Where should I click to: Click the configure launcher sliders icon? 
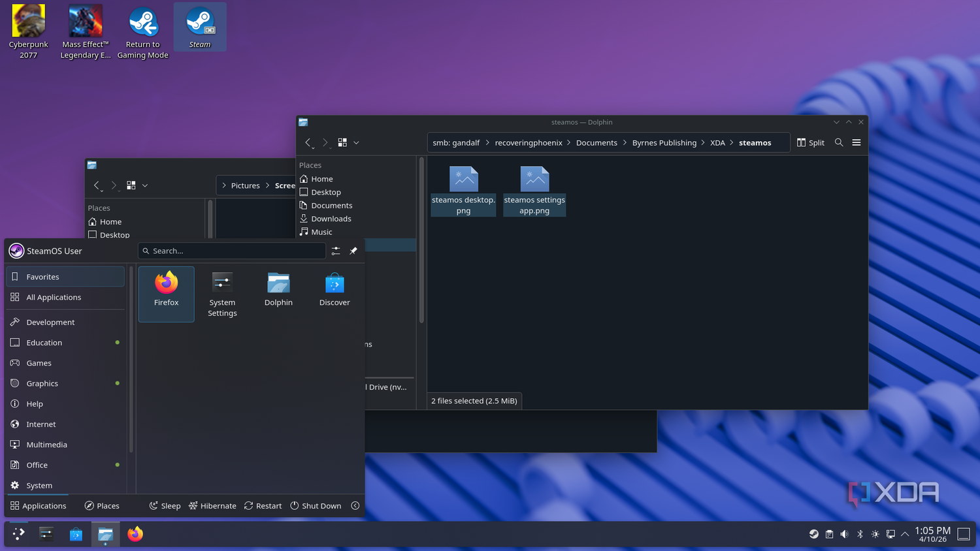point(336,251)
